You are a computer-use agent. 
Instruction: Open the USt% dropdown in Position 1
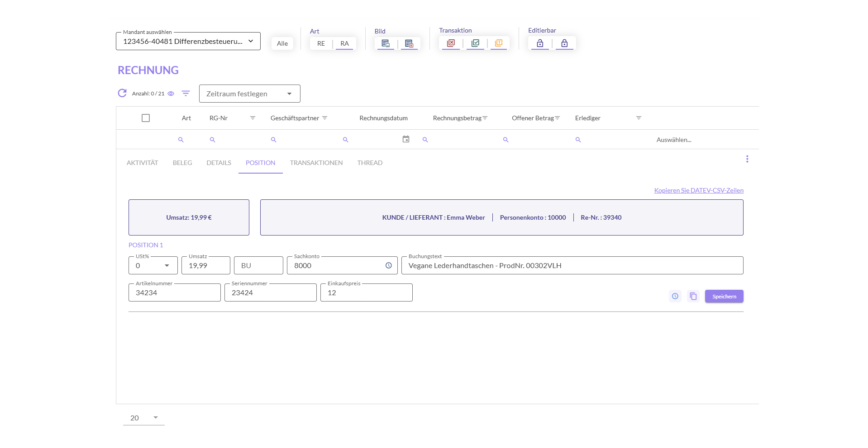click(x=153, y=265)
